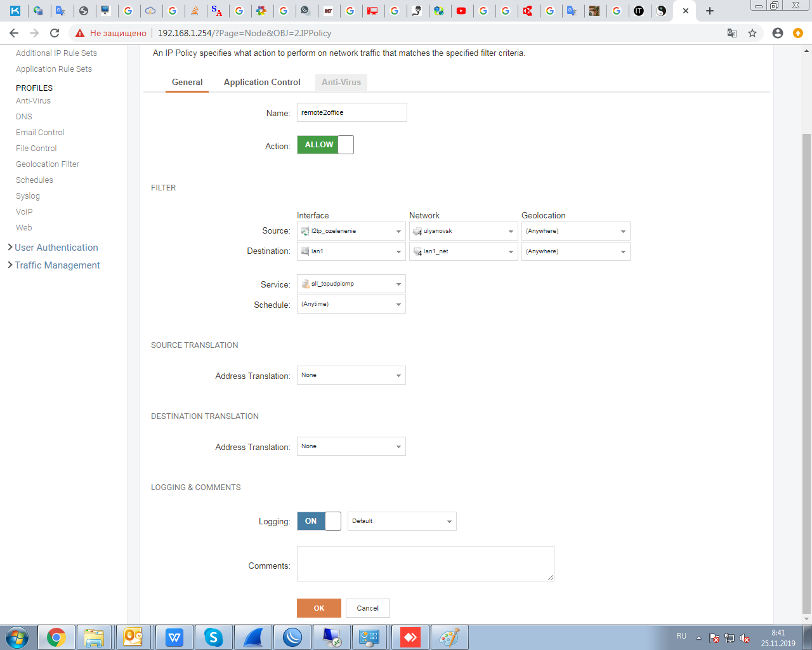The width and height of the screenshot is (812, 650).
Task: Click the translate page icon in address bar
Action: coord(731,33)
